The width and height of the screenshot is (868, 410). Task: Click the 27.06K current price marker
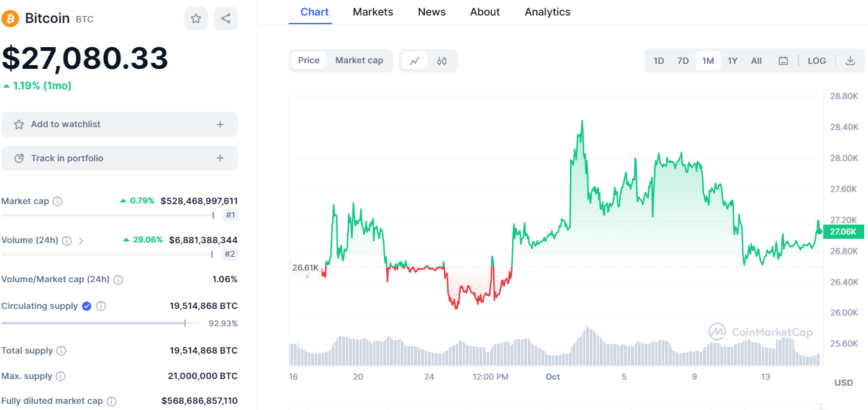(843, 232)
